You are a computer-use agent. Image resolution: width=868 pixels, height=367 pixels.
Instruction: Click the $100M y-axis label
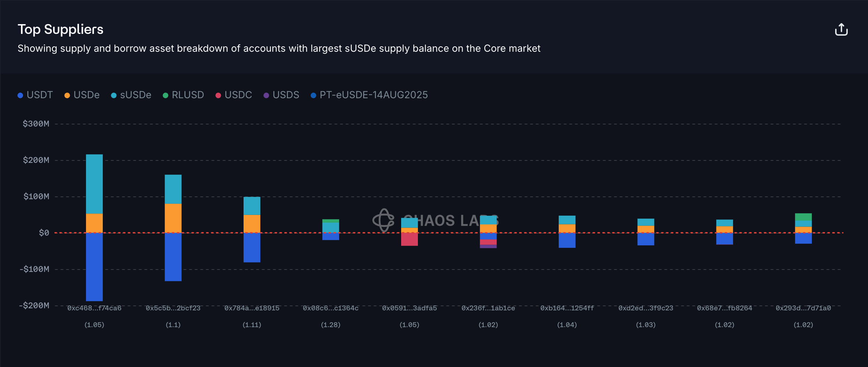(x=36, y=196)
